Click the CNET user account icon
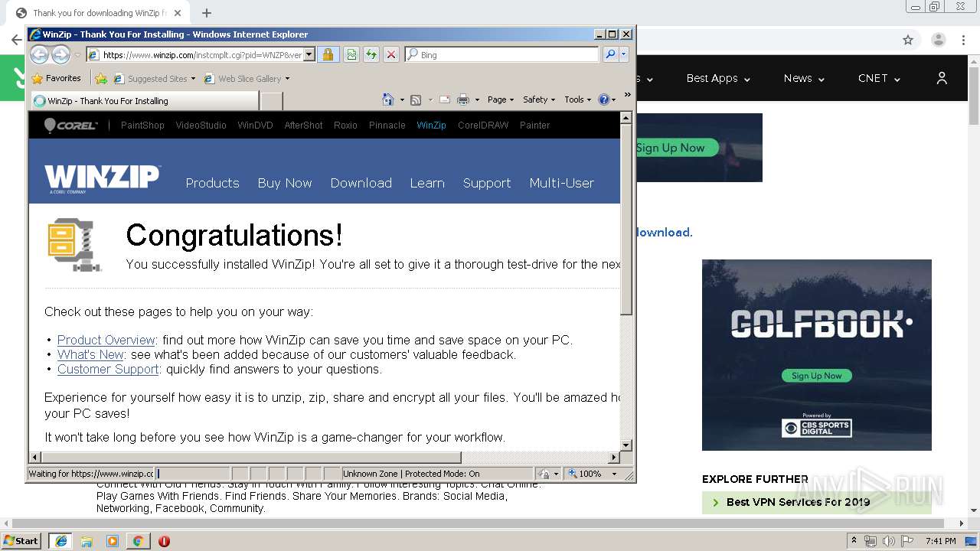Screen dimensions: 980x551 click(x=942, y=78)
